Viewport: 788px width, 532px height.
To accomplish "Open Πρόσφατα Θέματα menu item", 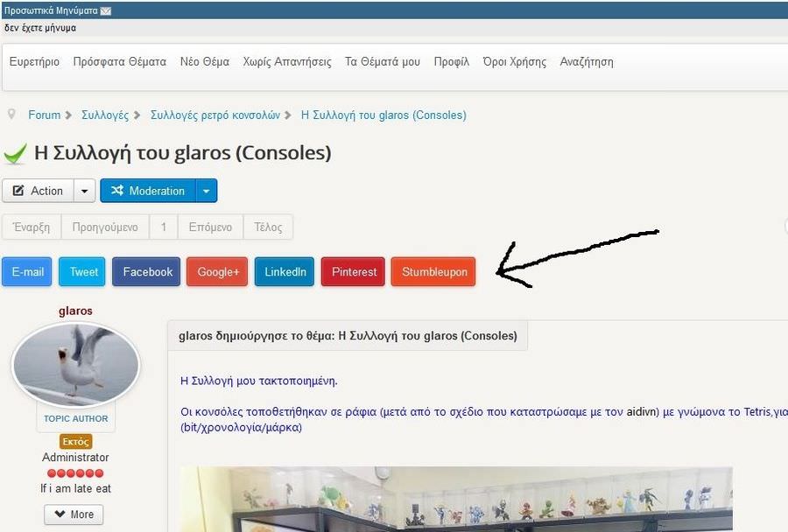I will [119, 62].
